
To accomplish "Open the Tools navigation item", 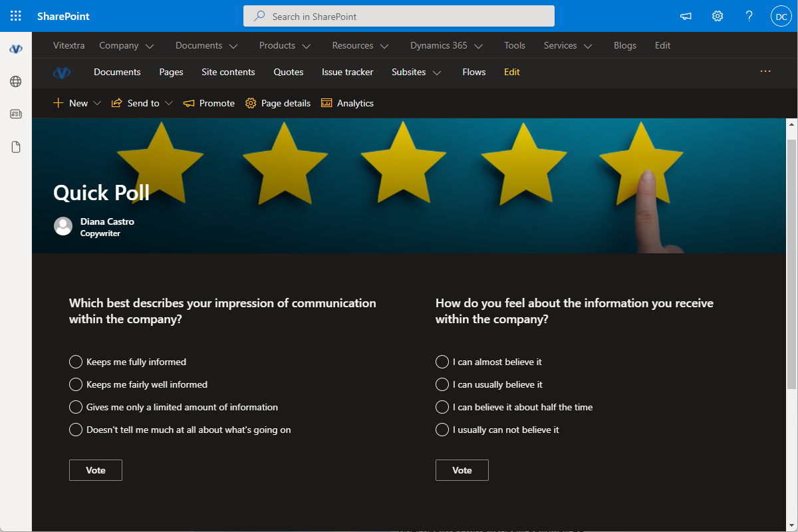I will [515, 45].
